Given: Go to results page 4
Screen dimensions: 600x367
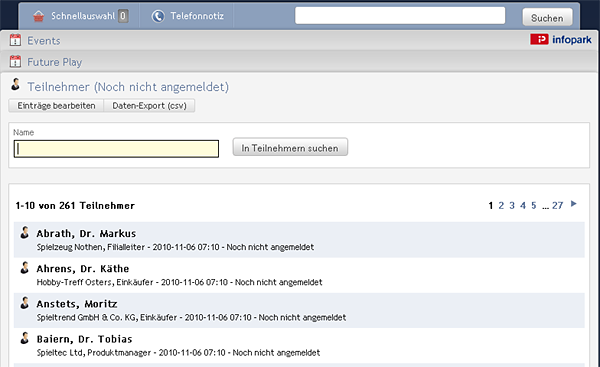Looking at the screenshot, I should click(523, 206).
